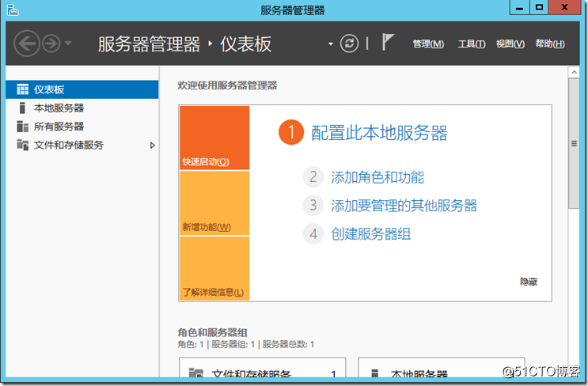The height and width of the screenshot is (386, 588).
Task: Open the 帮助(H) menu
Action: pyautogui.click(x=550, y=44)
